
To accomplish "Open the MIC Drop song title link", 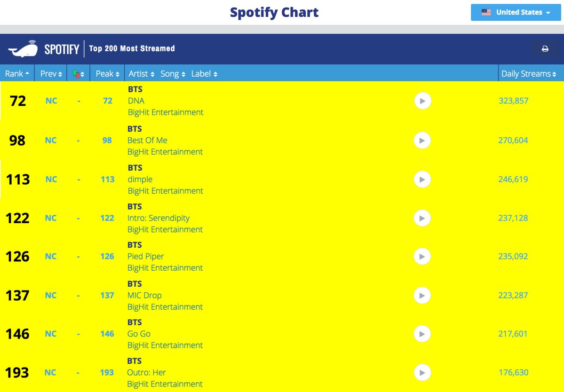I will pyautogui.click(x=144, y=295).
